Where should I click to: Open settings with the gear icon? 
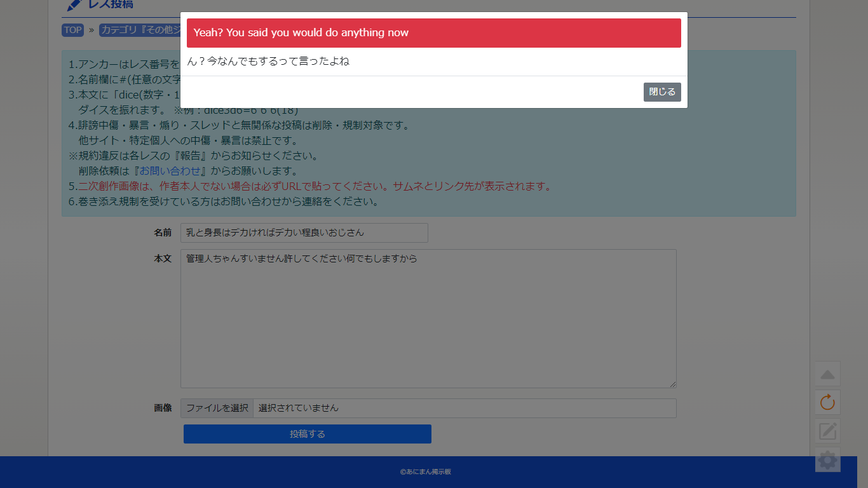pos(827,459)
